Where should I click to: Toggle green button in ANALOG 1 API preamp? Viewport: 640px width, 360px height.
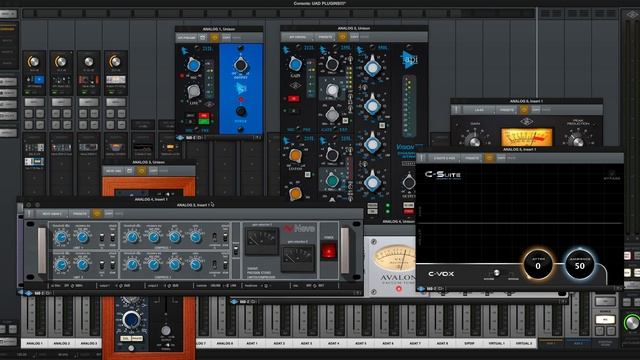click(204, 121)
